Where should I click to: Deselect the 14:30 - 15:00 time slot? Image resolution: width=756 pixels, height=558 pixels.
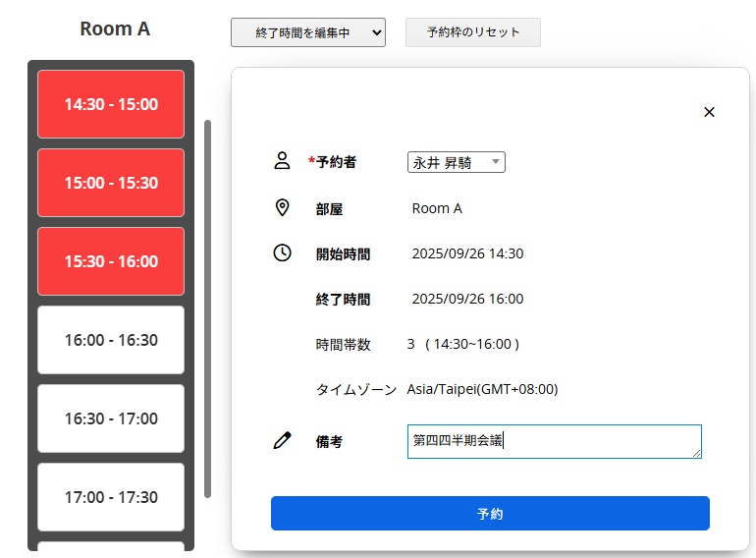point(111,104)
